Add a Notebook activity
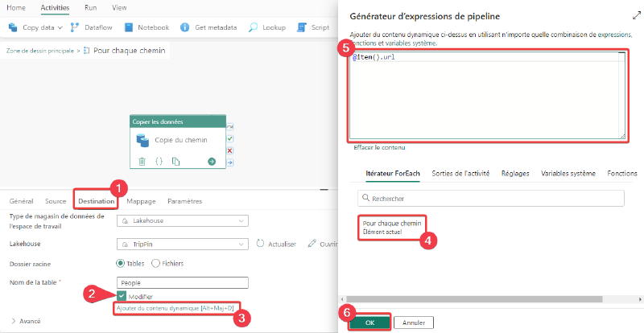The image size is (644, 333). coord(147,27)
